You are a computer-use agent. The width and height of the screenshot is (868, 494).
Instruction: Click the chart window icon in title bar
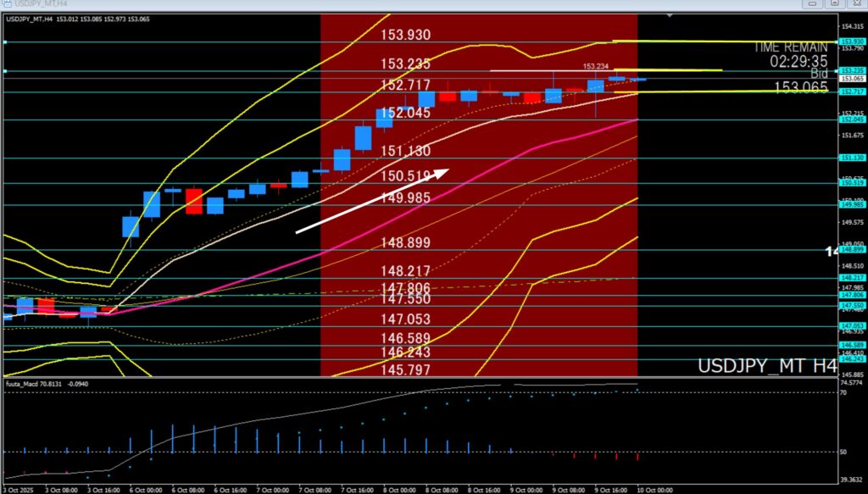click(x=7, y=4)
